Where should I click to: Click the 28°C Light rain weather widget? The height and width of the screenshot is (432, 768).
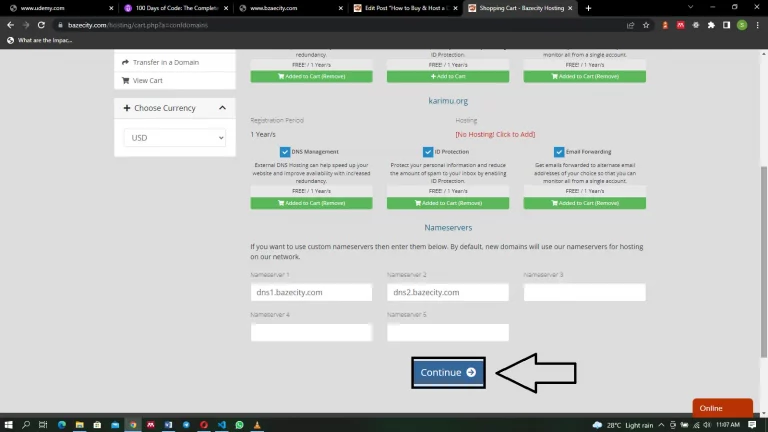pos(623,425)
